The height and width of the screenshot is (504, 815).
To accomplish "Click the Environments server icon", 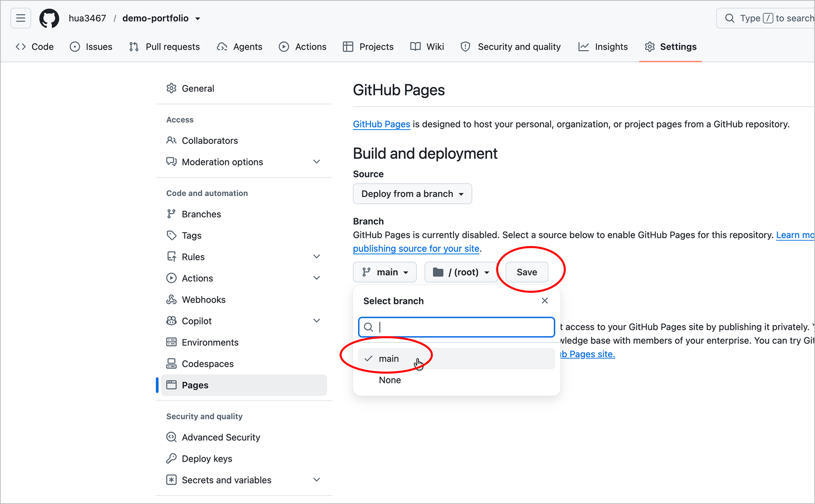I will (172, 342).
